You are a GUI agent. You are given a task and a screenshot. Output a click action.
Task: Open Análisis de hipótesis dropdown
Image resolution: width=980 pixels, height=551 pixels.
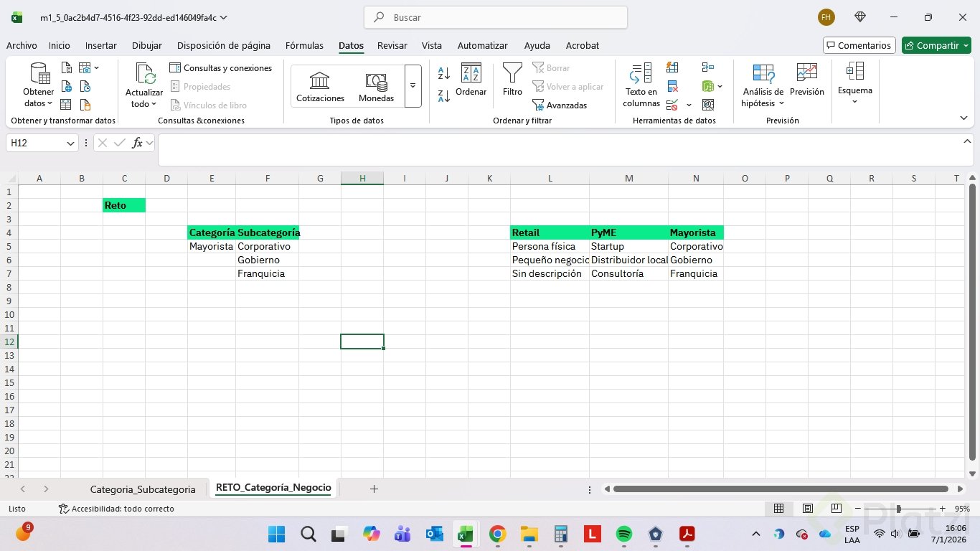763,85
